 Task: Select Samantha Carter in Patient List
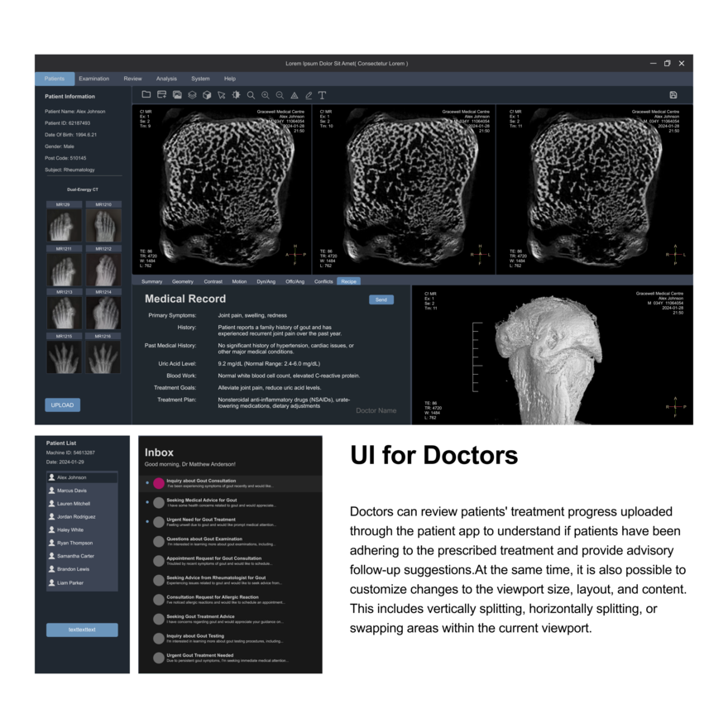82,556
